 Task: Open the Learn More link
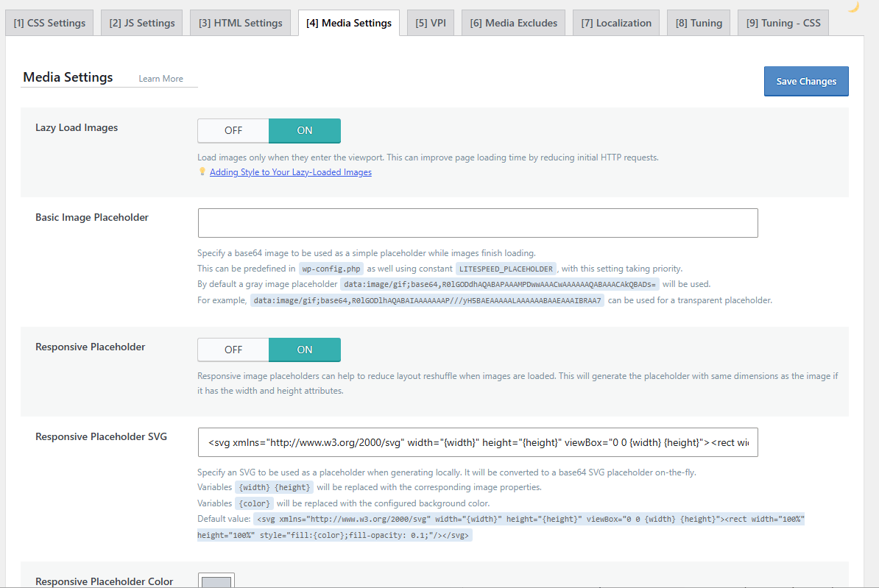[161, 79]
